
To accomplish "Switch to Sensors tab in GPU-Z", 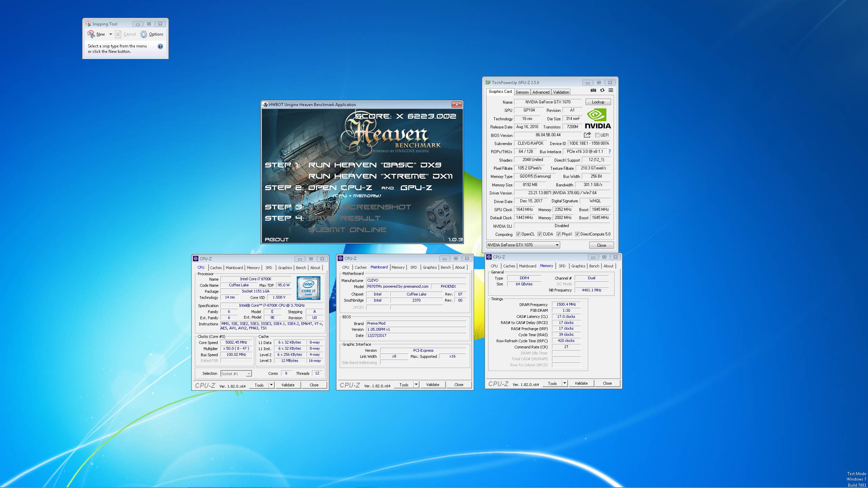I will tap(522, 92).
